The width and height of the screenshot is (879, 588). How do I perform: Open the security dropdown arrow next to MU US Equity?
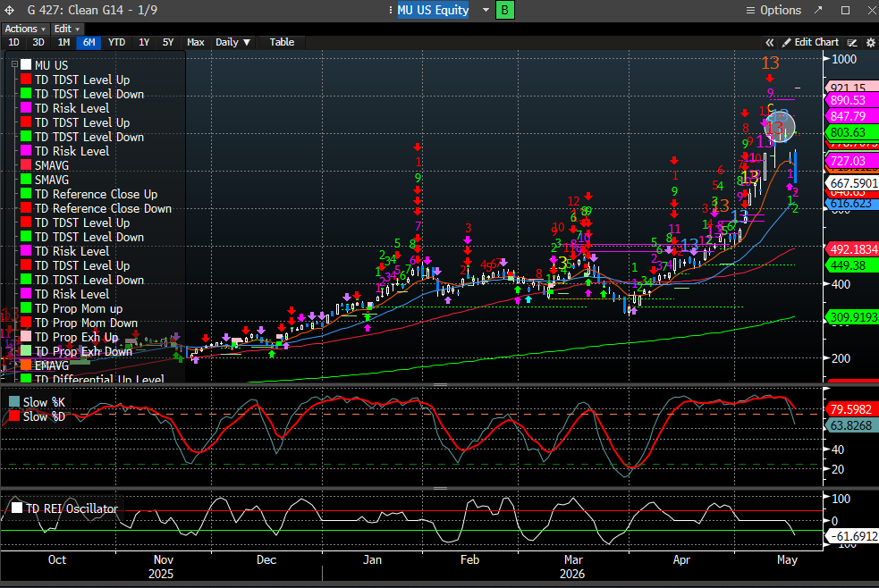486,10
